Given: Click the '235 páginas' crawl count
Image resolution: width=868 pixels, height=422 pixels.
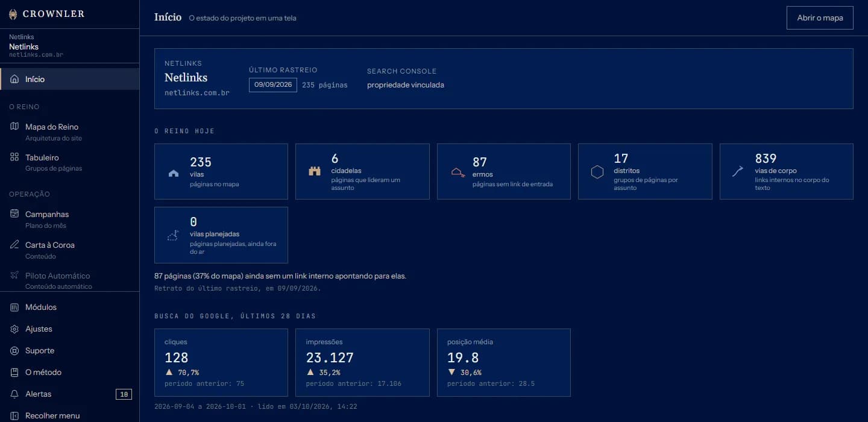Looking at the screenshot, I should click(325, 85).
